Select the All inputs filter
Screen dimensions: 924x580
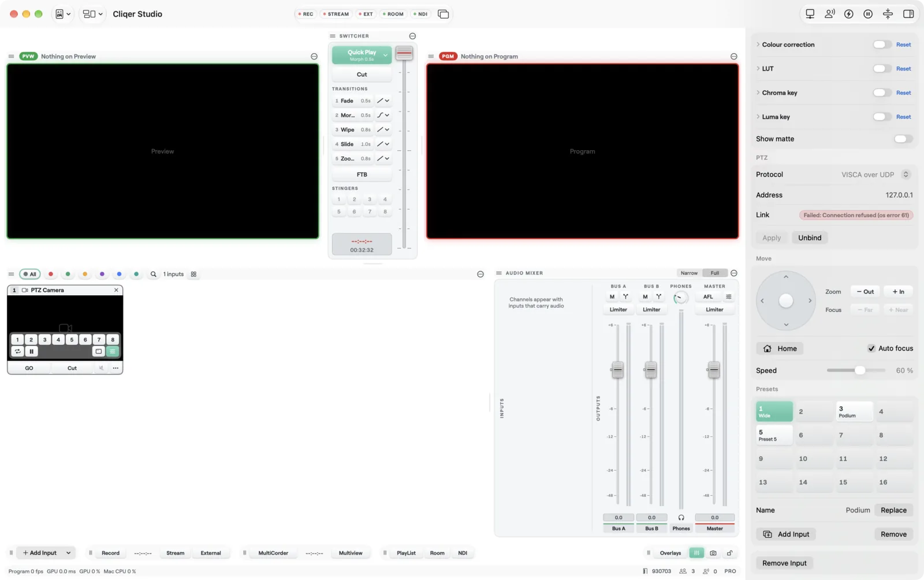click(x=29, y=274)
